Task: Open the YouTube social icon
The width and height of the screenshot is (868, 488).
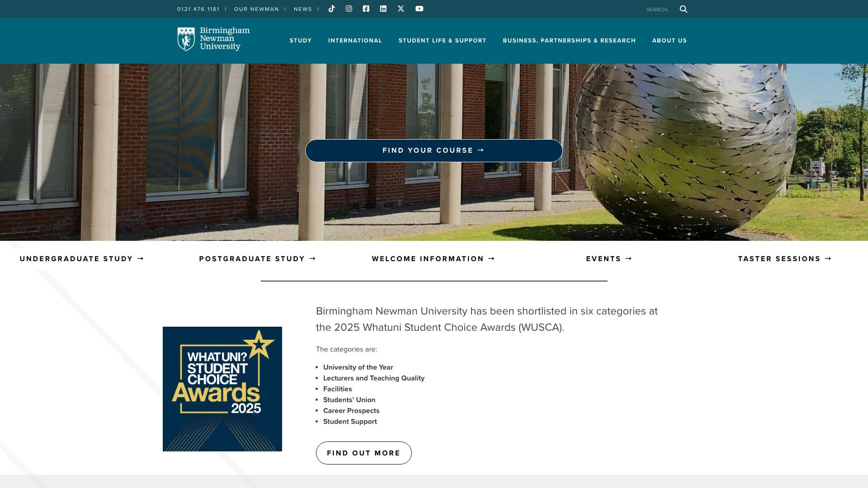Action: click(419, 9)
